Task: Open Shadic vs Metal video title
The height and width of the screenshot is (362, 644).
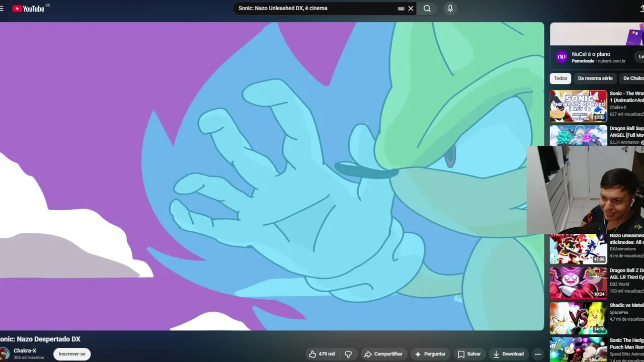Action: 627,305
